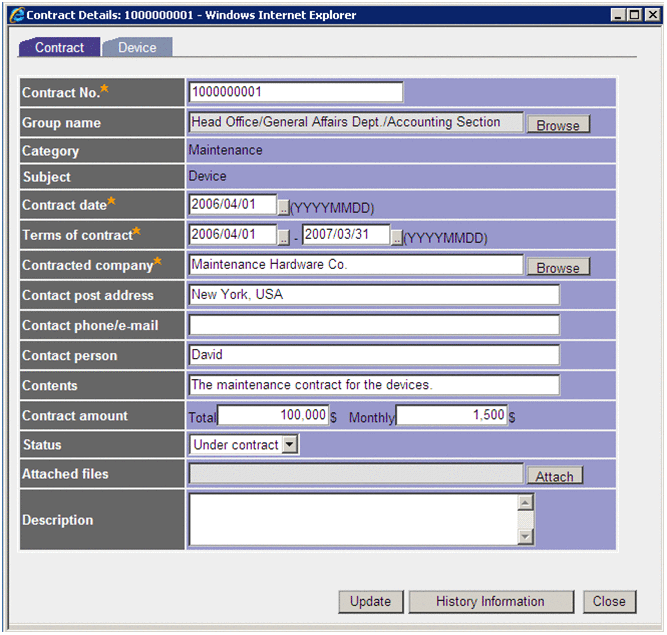Click the Close button at bottom

click(608, 601)
